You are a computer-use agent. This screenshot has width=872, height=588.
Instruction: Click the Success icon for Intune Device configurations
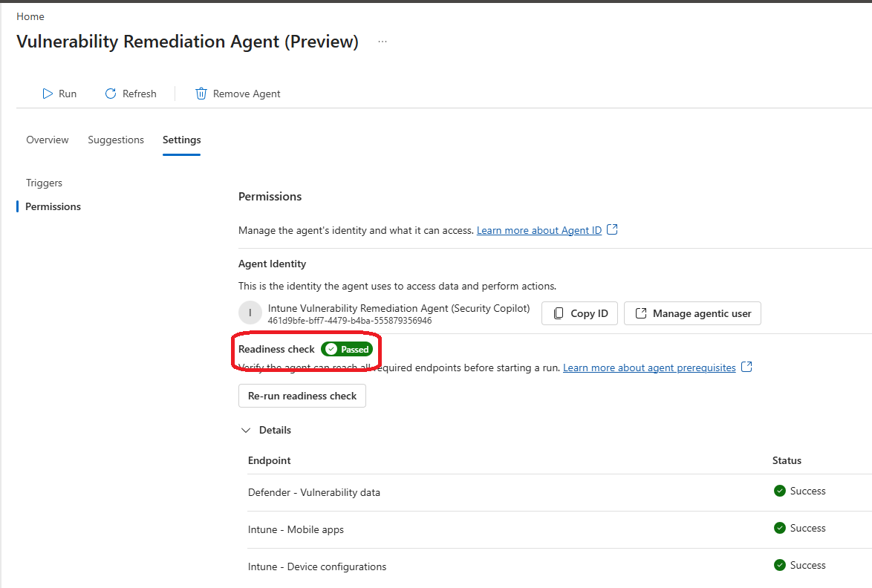tap(780, 565)
